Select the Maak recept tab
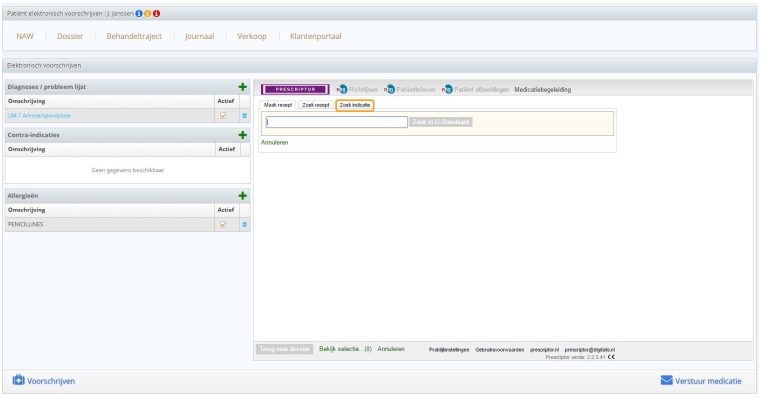 (278, 105)
